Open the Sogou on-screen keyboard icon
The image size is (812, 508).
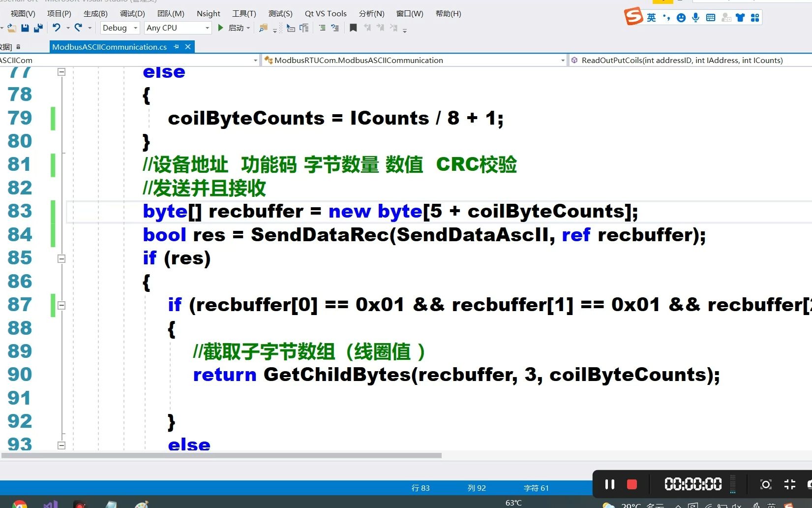tap(710, 17)
